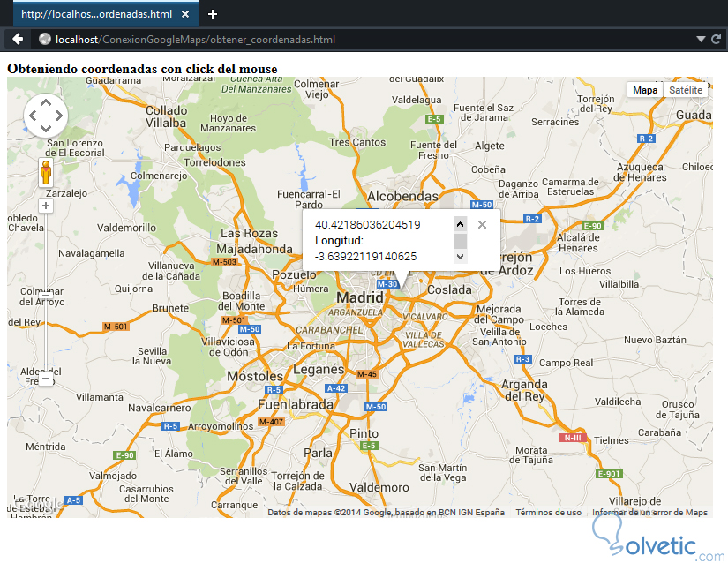Zoom out with the map minus button

(46, 379)
